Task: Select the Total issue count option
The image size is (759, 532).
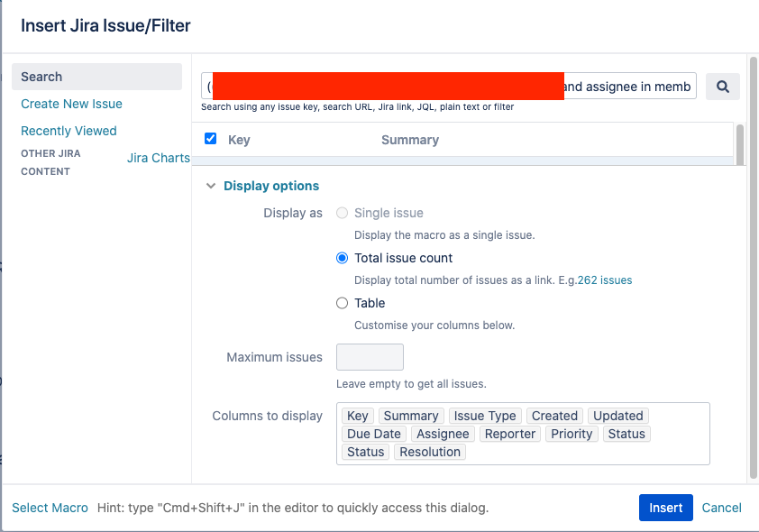Action: click(342, 258)
